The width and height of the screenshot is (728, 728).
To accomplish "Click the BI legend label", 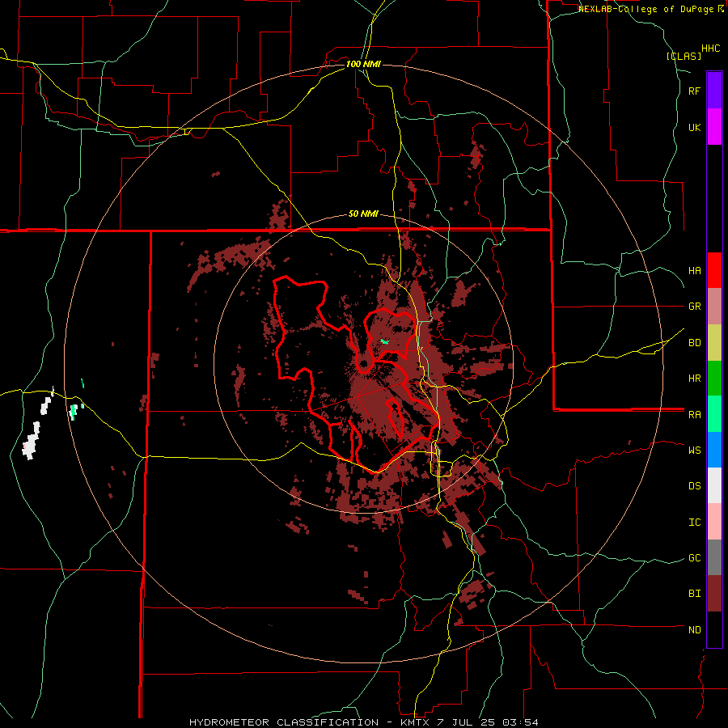I will point(695,594).
